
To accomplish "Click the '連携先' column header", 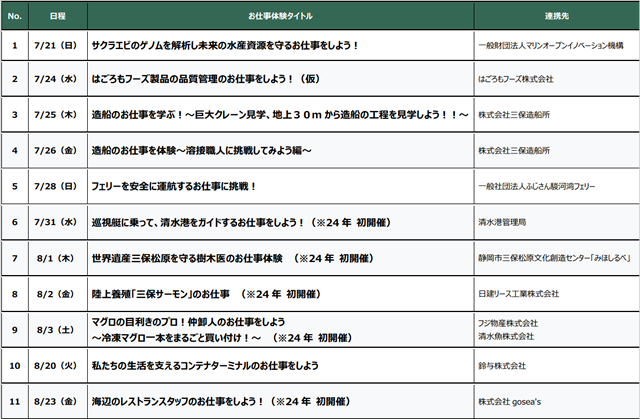I will pyautogui.click(x=556, y=16).
